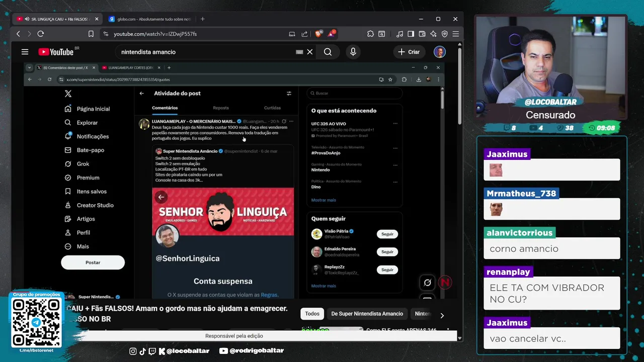The height and width of the screenshot is (362, 644).
Task: Open more options for Nintendo trend
Action: [x=395, y=165]
